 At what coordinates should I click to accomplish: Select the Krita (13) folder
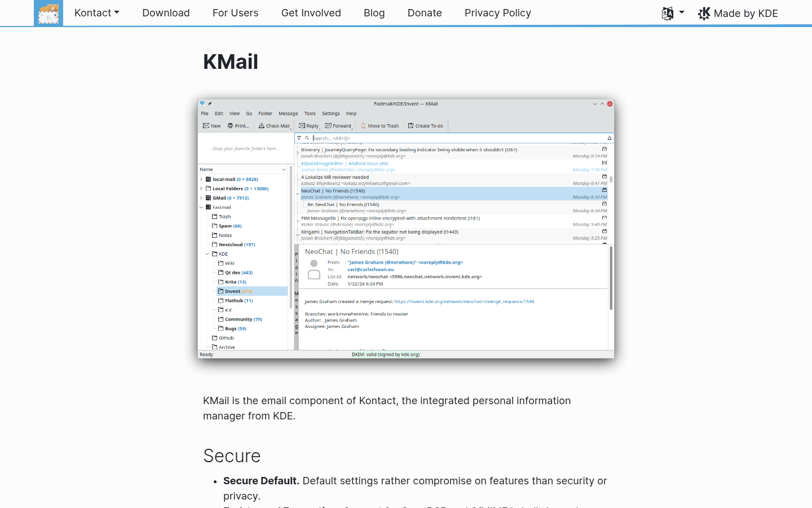click(232, 282)
